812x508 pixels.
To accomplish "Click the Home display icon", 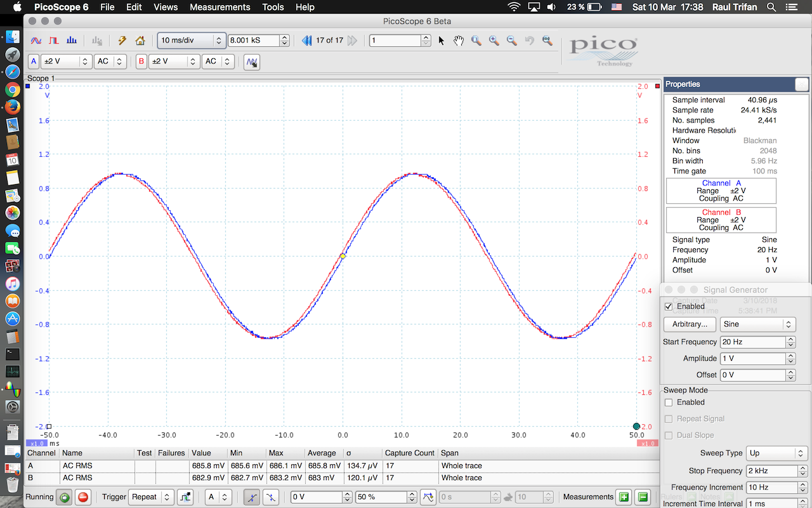I will [x=140, y=41].
